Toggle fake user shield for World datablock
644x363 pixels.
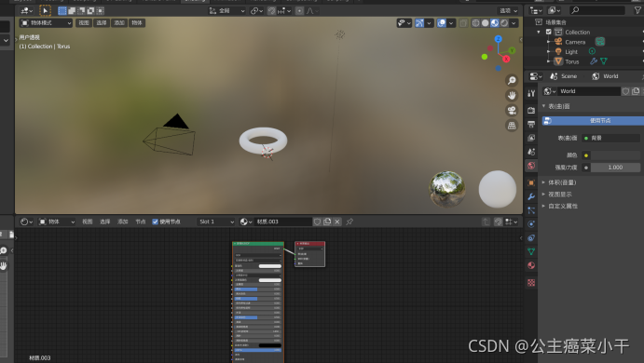click(625, 91)
